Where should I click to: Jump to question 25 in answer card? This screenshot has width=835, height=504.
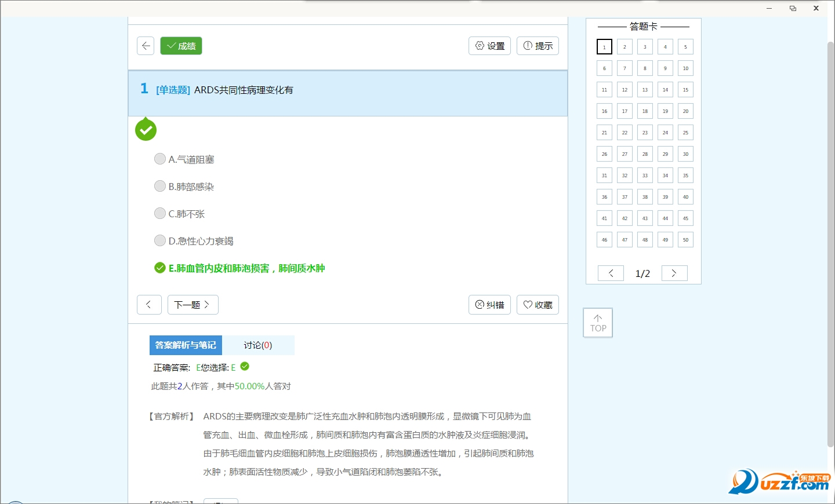(685, 133)
